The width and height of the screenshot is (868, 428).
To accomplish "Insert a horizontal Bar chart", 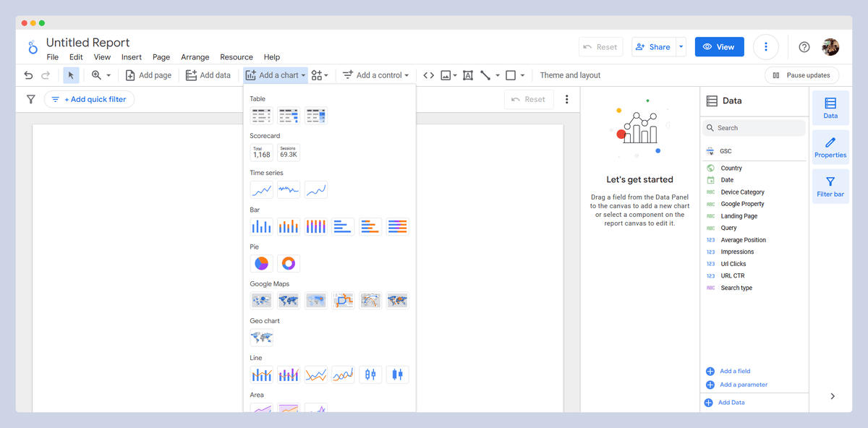I will 344,227.
